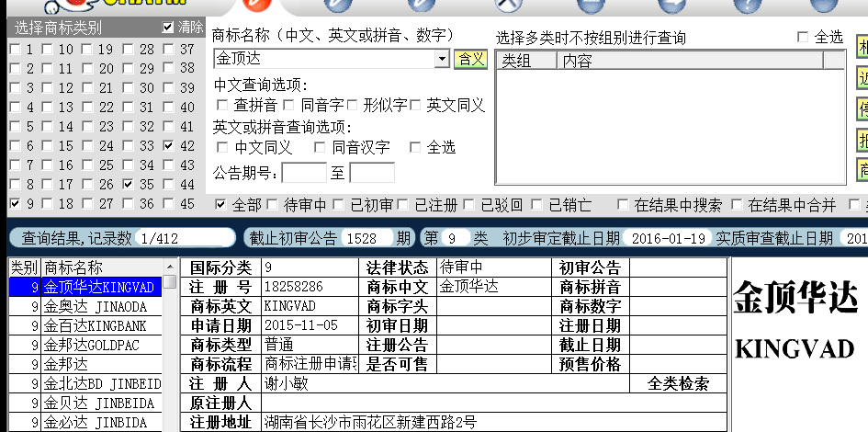The image size is (868, 432).
Task: Uncheck the class 9 checkbox
Action: coord(16,204)
